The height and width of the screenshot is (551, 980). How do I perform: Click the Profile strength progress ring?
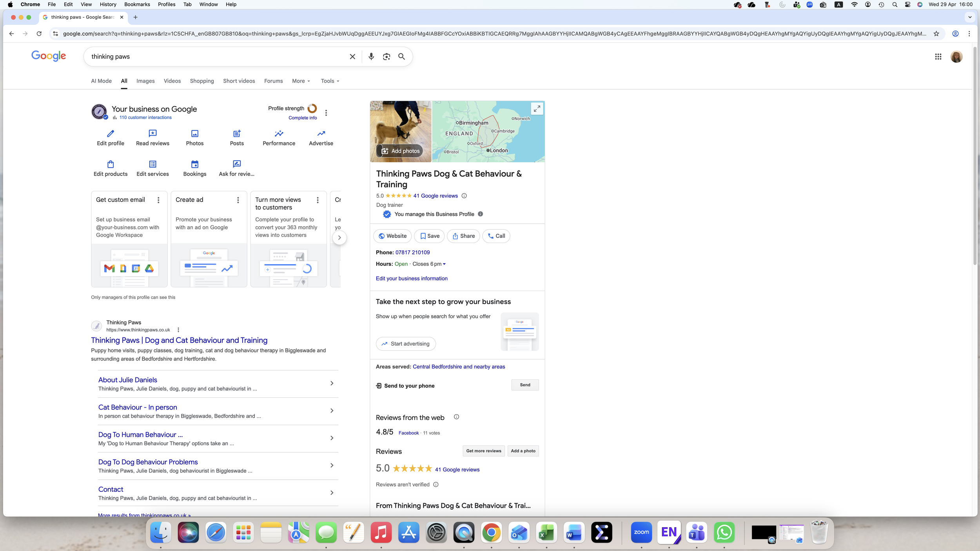pos(312,108)
